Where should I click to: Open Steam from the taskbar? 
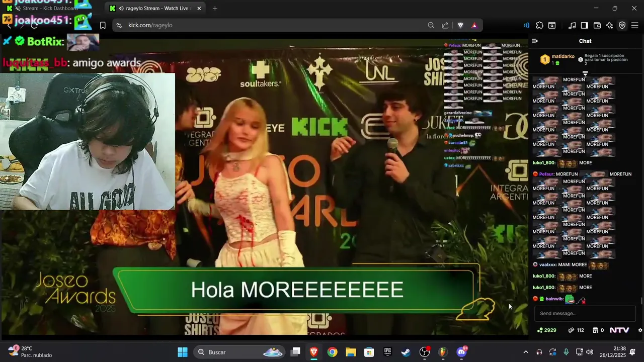406,352
